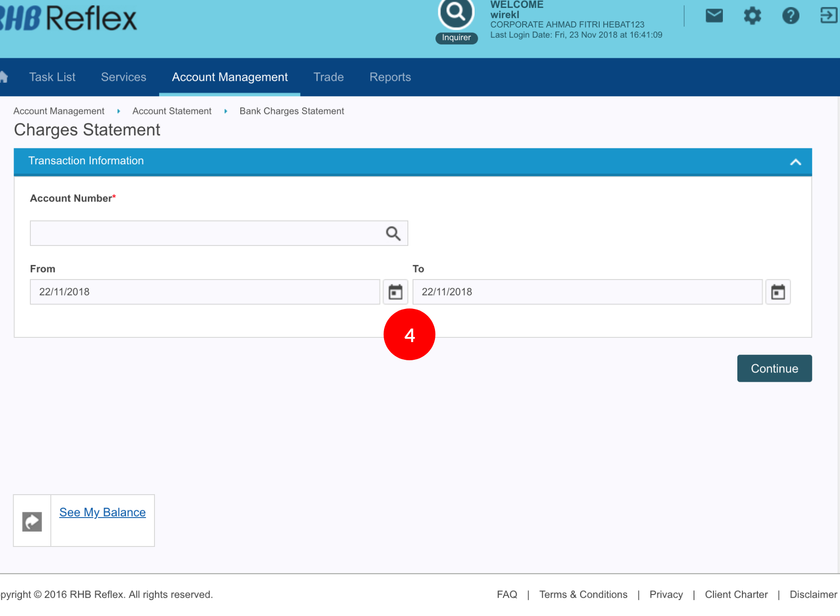Follow the See My Balance link

(x=103, y=512)
